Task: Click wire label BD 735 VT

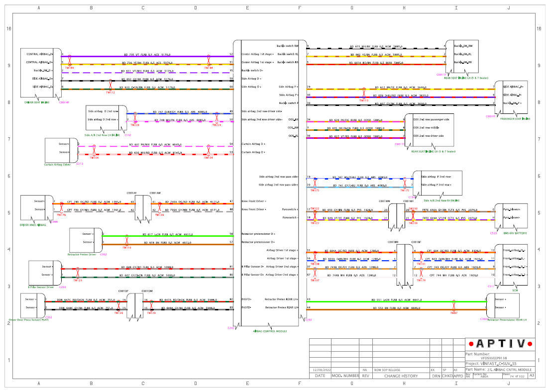Action: (147, 55)
